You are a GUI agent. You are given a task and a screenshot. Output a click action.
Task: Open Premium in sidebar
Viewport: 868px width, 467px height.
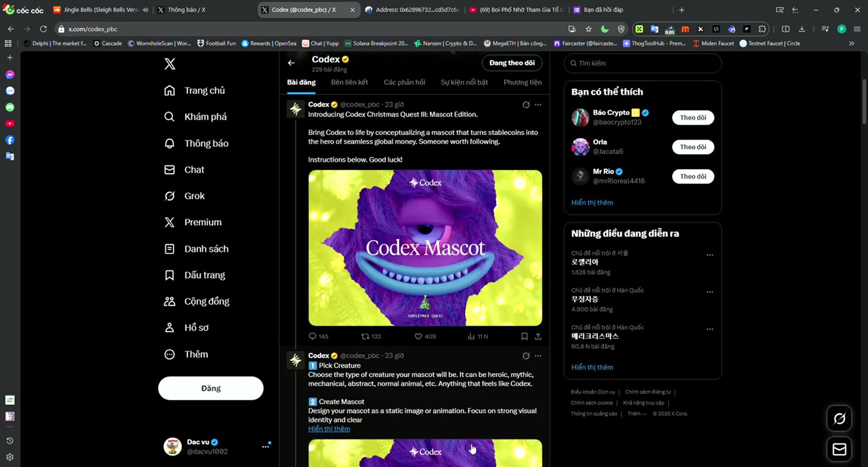pos(193,222)
